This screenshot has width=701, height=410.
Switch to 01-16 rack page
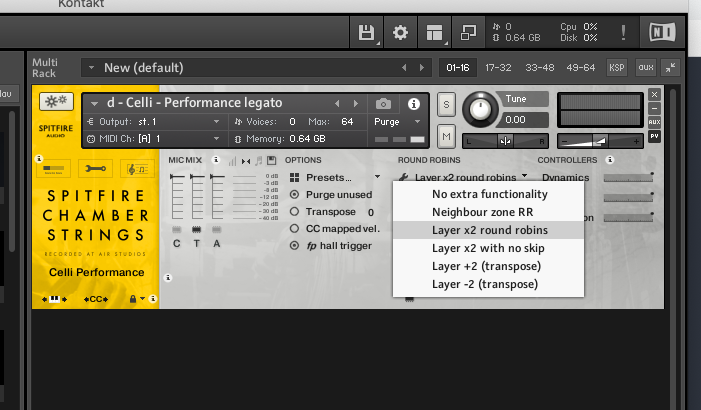pyautogui.click(x=458, y=68)
